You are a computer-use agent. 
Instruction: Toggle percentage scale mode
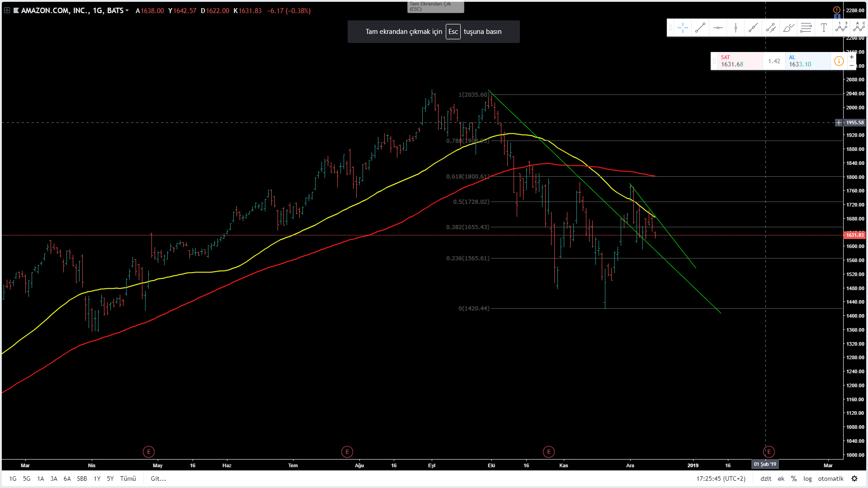coord(794,479)
